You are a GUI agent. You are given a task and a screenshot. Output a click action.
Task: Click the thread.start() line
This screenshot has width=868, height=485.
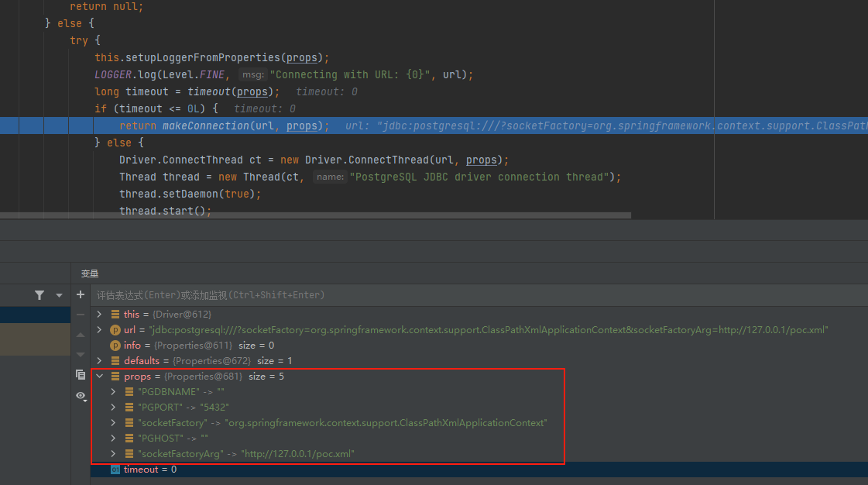[x=165, y=211]
